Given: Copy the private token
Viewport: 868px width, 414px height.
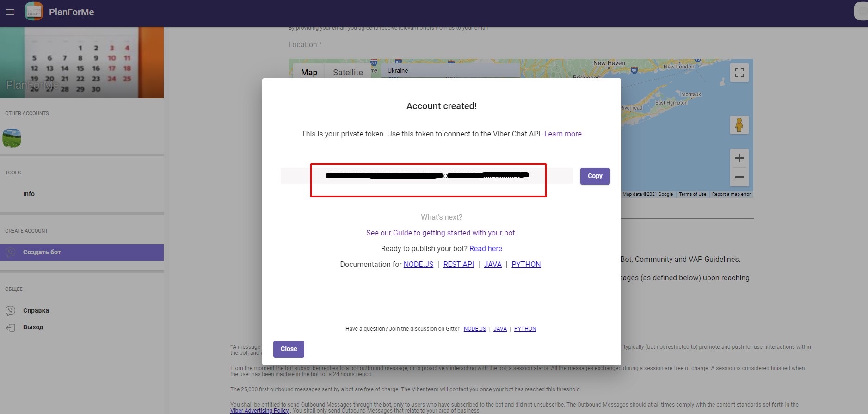Looking at the screenshot, I should point(595,176).
